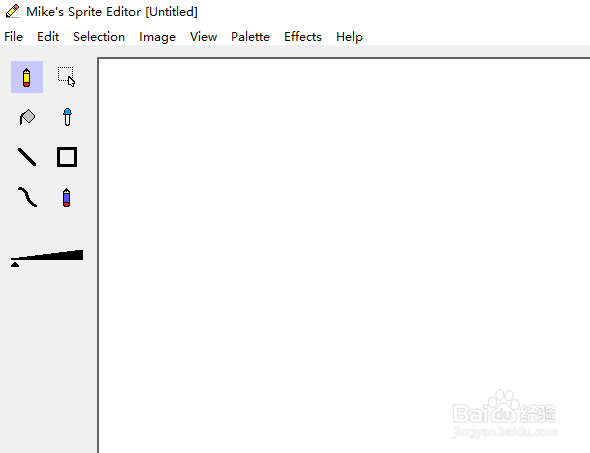Image resolution: width=590 pixels, height=453 pixels.
Task: Select the blue pencil tool
Action: (67, 197)
